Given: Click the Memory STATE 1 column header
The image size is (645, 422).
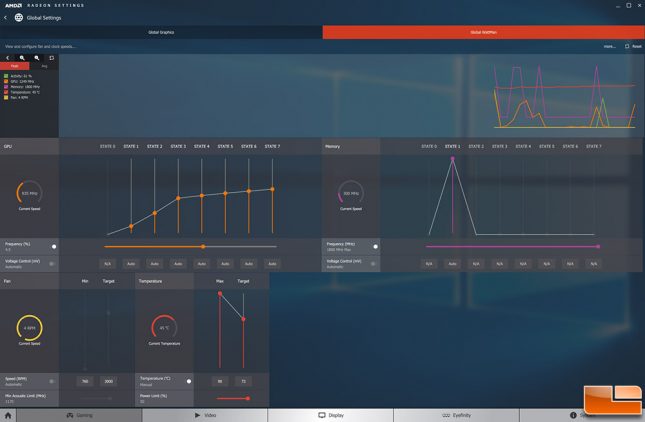Looking at the screenshot, I should (452, 146).
